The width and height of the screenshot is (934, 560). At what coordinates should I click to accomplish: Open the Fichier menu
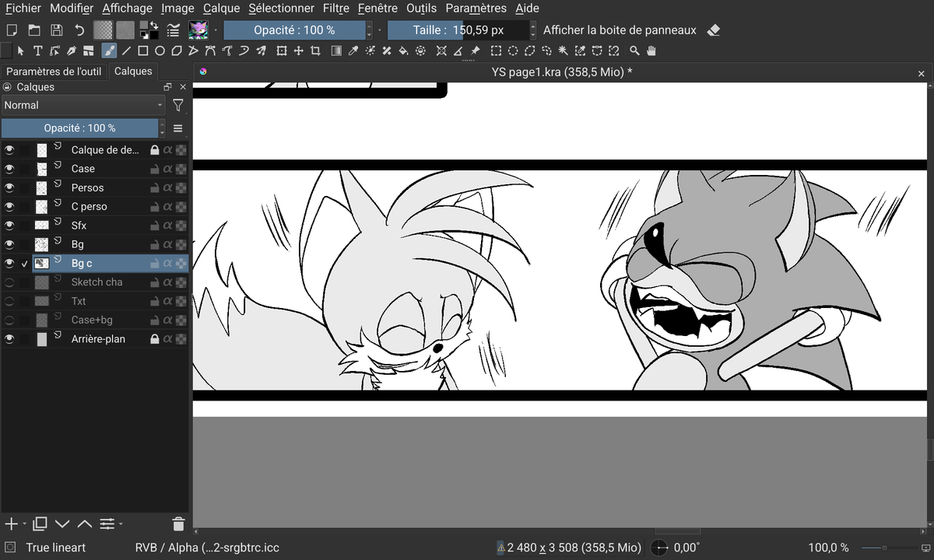(x=23, y=9)
